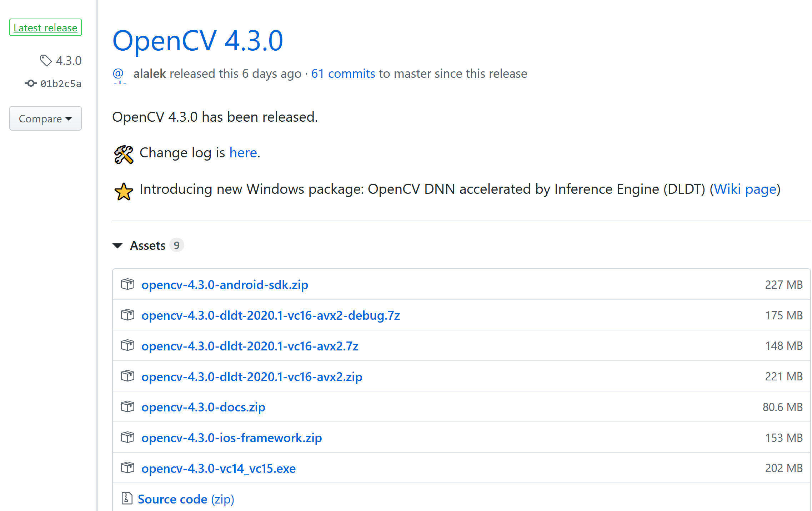Download opencv-4.3.0-dldt-2020.1-vc16-avx2-debug.7z
The width and height of the screenshot is (812, 511).
(271, 315)
